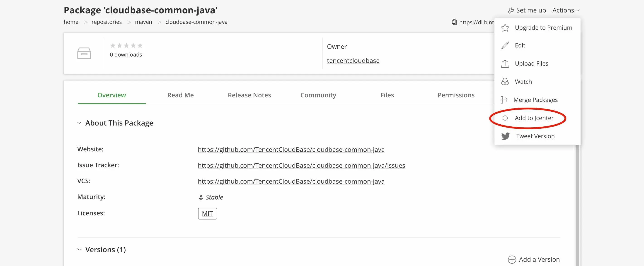Open the tencentcloudbase owner link
The width and height of the screenshot is (644, 266).
pyautogui.click(x=353, y=61)
